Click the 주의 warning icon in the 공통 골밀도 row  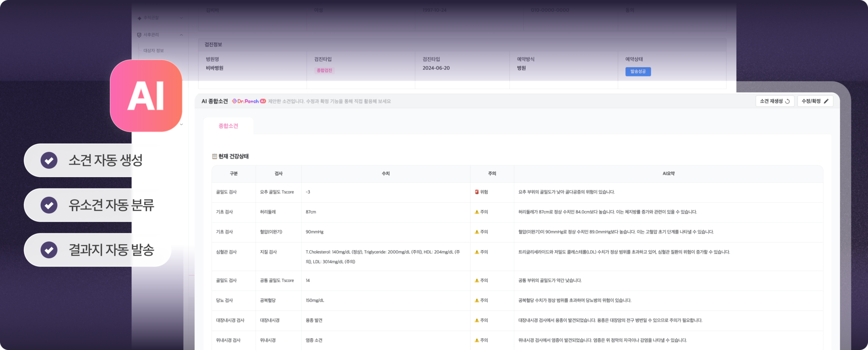pyautogui.click(x=476, y=280)
